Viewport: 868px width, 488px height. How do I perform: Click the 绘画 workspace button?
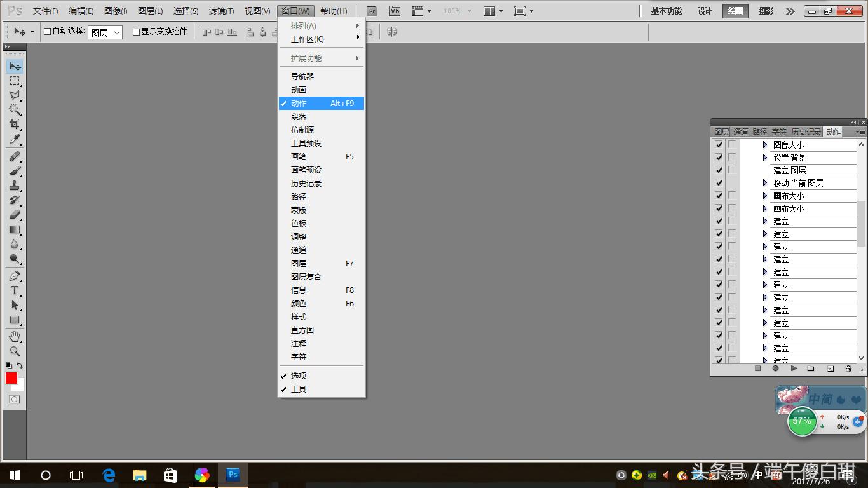tap(734, 11)
